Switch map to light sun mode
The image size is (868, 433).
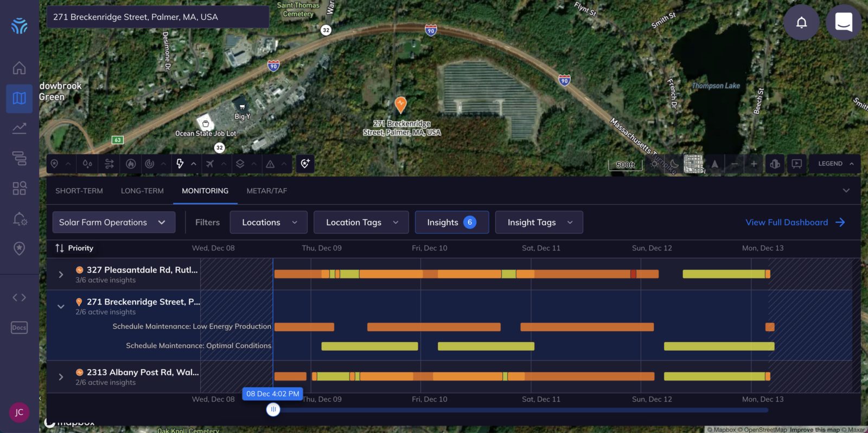pos(654,164)
